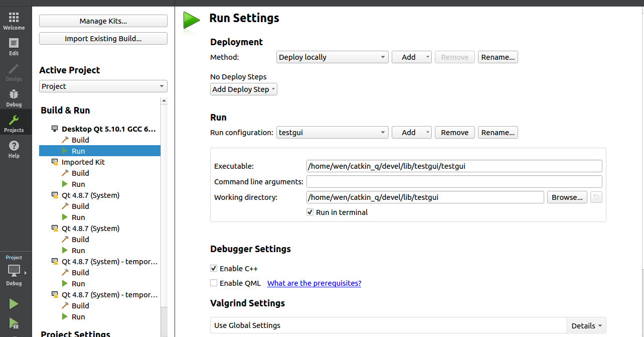Click green arrow of selected Run row
The height and width of the screenshot is (337, 644).
[65, 151]
